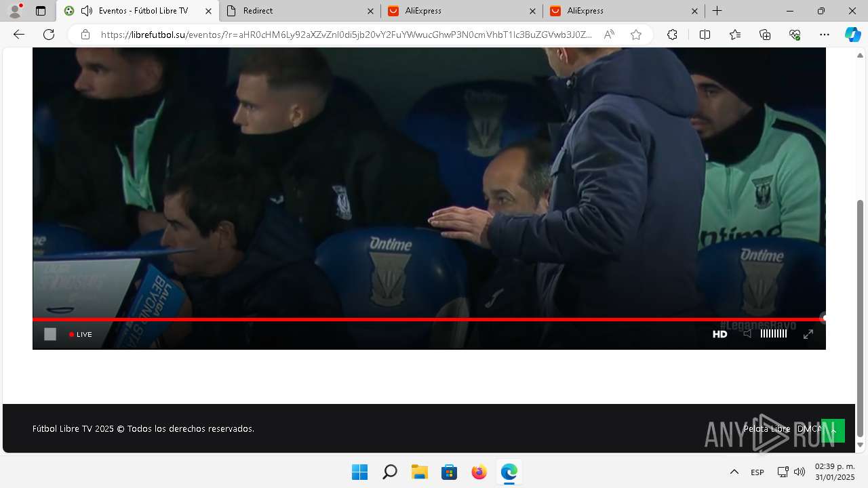Open the browser Extensions icon
Viewport: 868px width, 488px height.
[x=672, y=35]
